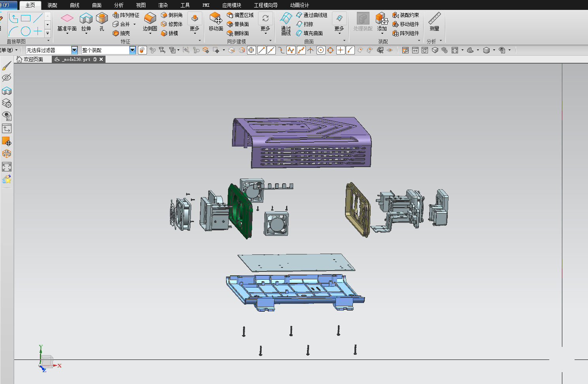Switch to the 装配 ribbon tab
The image size is (588, 384).
click(x=52, y=5)
